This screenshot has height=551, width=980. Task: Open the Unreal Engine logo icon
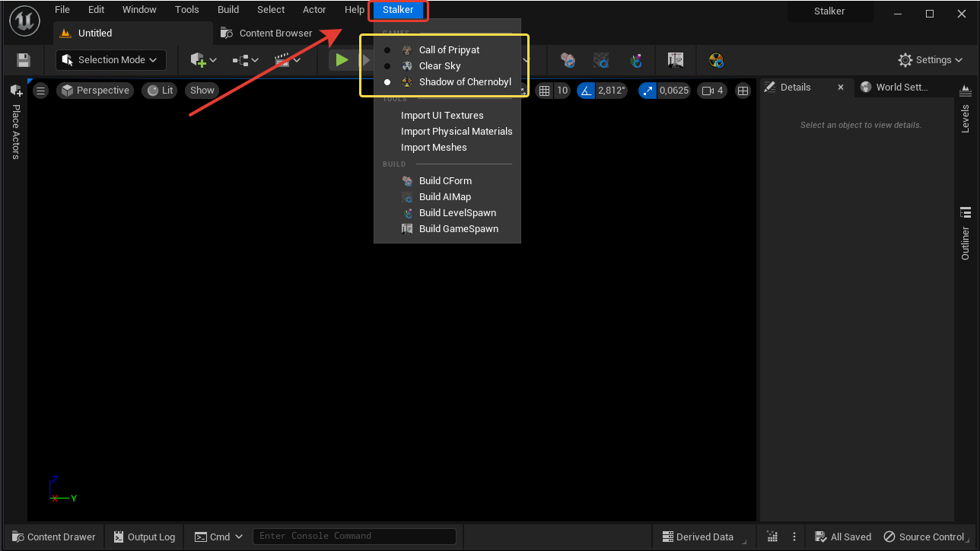coord(24,21)
